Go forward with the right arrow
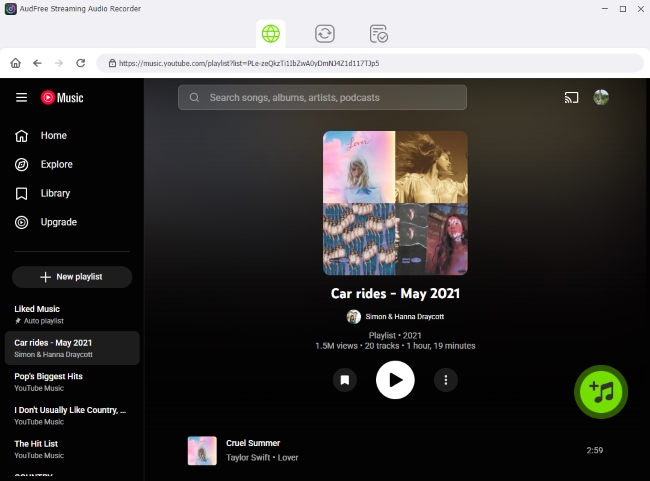The image size is (650, 481). coord(59,63)
